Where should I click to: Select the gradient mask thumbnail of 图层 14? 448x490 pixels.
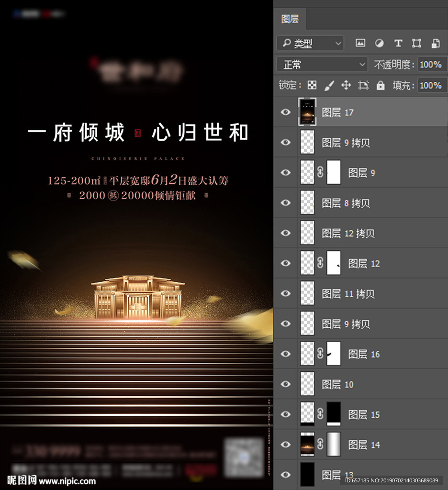334,444
